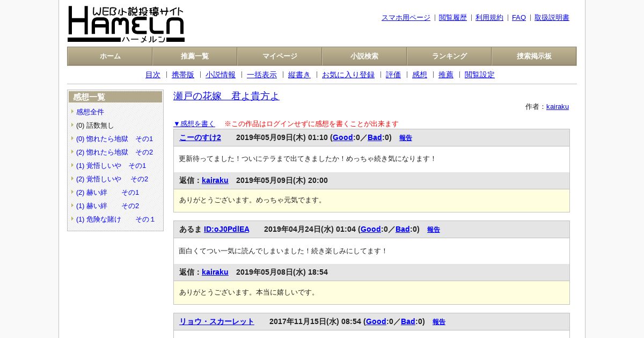Select (2) 覚悟しいや その2 in sidebar

click(112, 179)
